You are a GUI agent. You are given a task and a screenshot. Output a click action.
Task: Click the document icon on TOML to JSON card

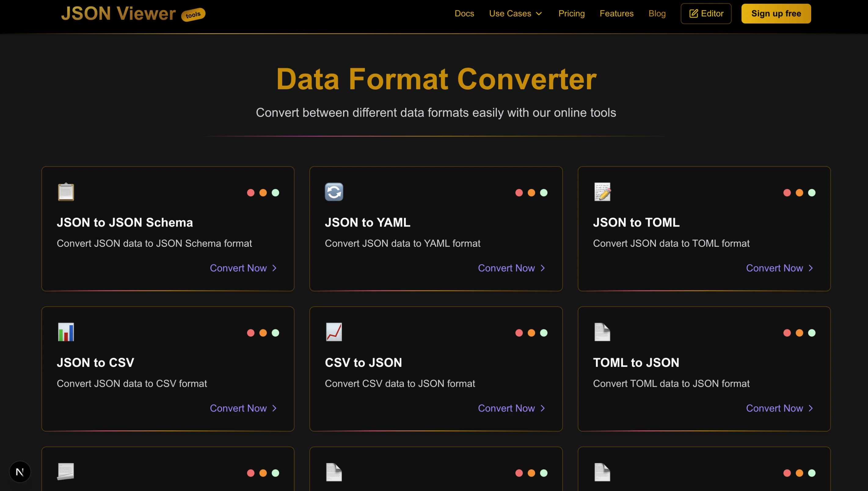click(603, 333)
